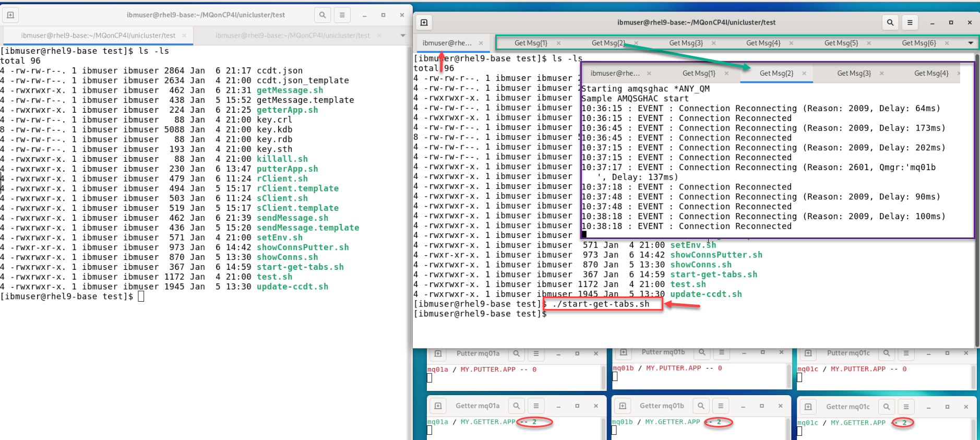
Task: Switch to Get Msg{3} tab in top tab bar
Action: click(686, 43)
